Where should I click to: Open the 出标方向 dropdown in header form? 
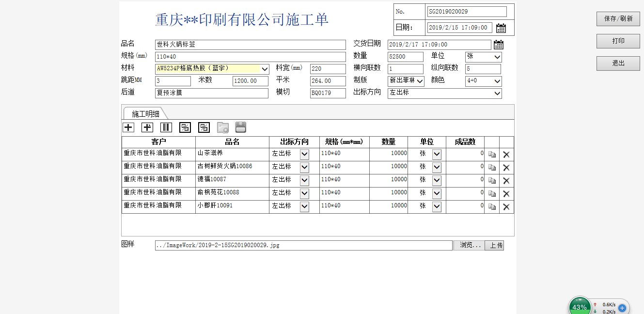click(x=497, y=93)
